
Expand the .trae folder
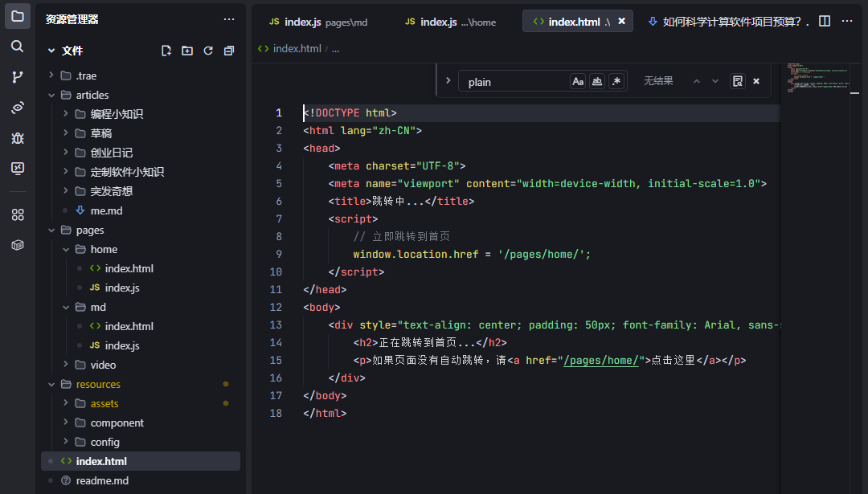(51, 76)
